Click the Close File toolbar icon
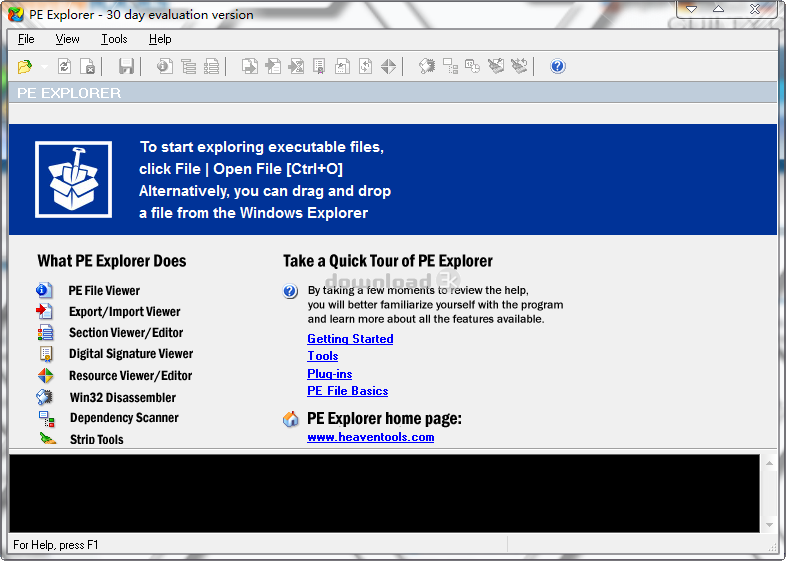The image size is (786, 561). pos(88,67)
